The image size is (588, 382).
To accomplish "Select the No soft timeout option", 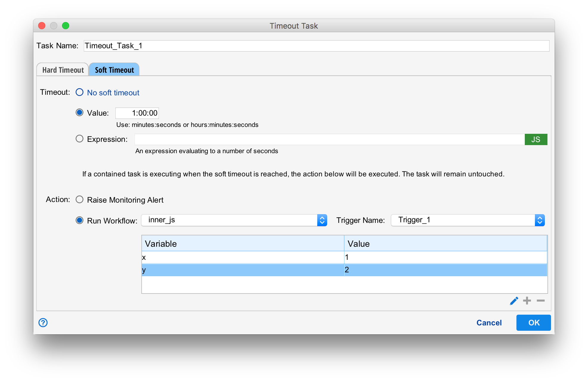I will coord(80,92).
